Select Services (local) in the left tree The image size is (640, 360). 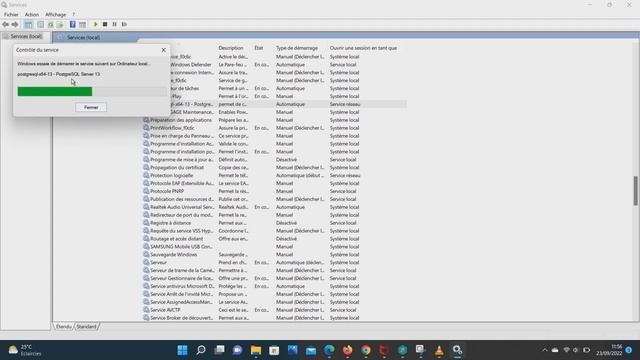[x=26, y=36]
